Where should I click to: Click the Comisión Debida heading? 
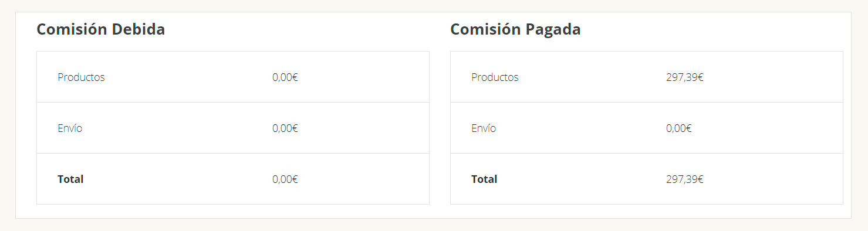[101, 29]
